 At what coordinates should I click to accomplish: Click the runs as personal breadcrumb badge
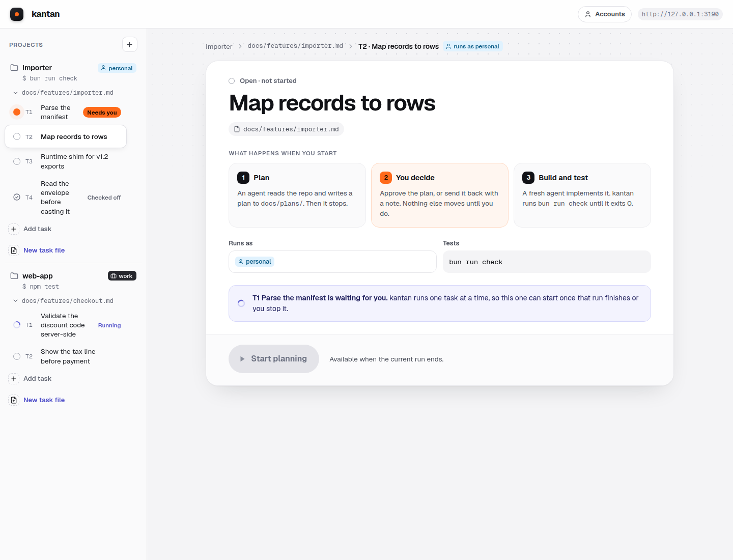pyautogui.click(x=472, y=46)
